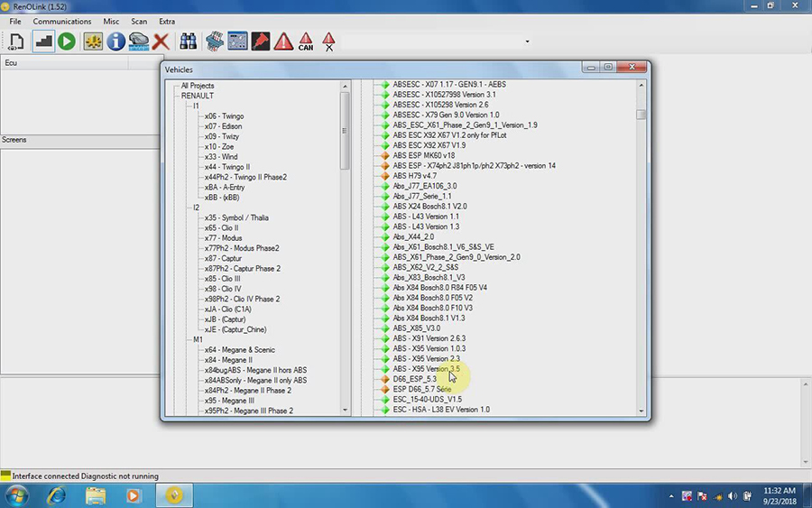
Task: Open the Scan menu
Action: coord(139,21)
